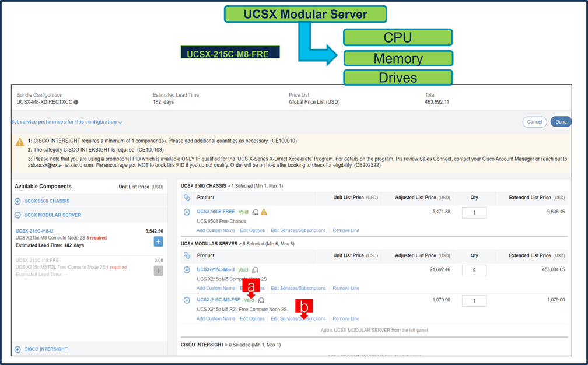Expand the UCSX-215C-M8-FRE row plus icon
Screen dimensions: 588x365
coord(187,300)
